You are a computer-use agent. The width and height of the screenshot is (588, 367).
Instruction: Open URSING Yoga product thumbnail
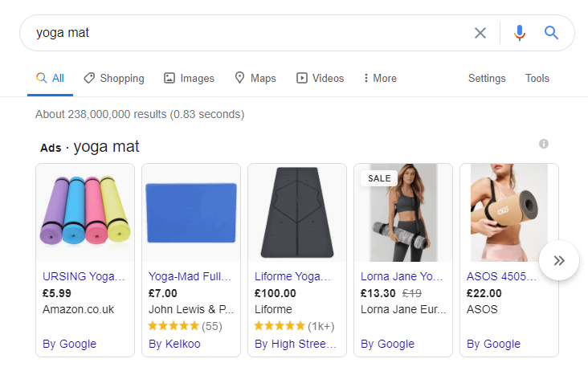(85, 213)
